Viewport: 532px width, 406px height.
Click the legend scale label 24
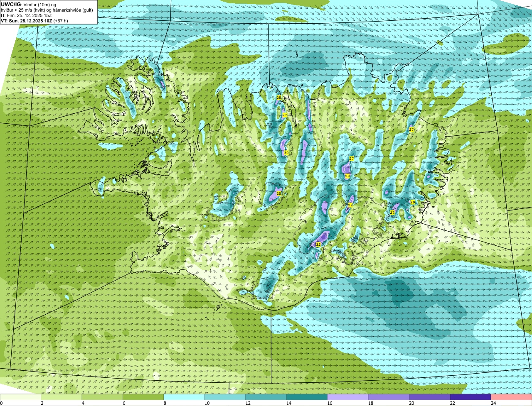tap(493, 403)
